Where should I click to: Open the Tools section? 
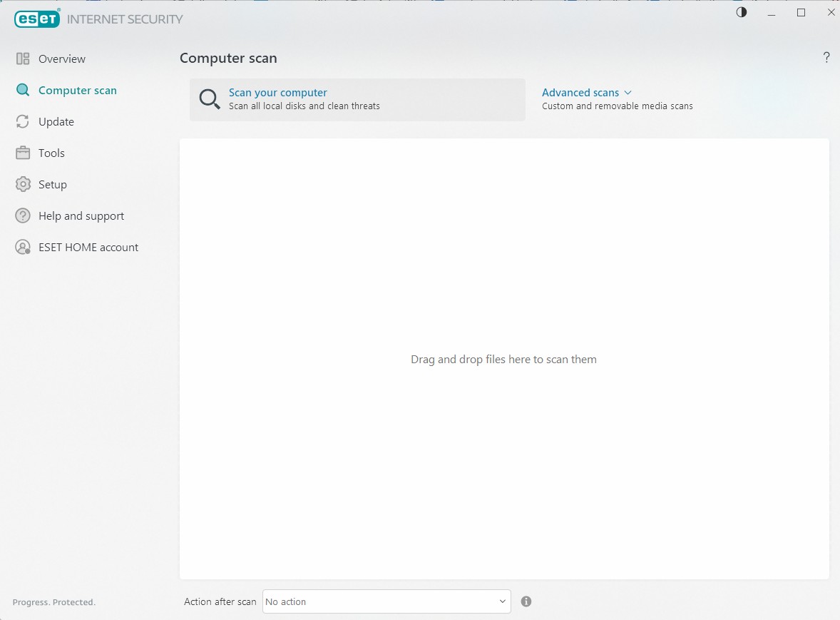tap(51, 153)
